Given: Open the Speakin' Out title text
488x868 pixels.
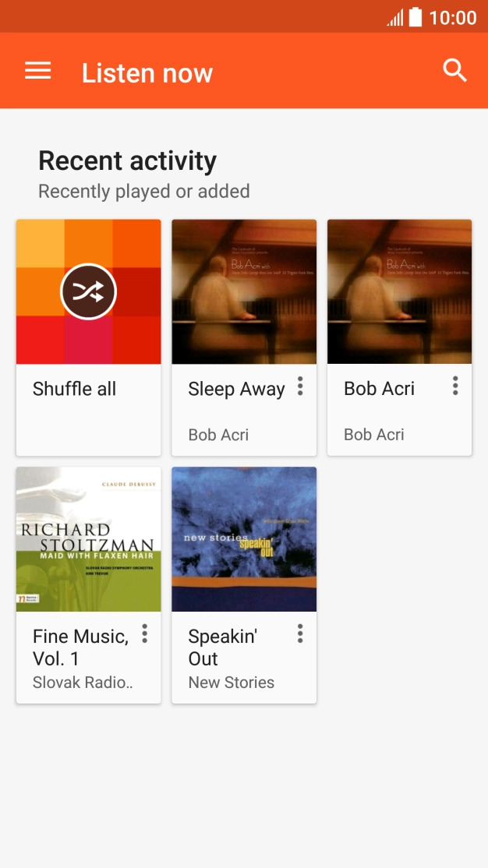Looking at the screenshot, I should click(222, 647).
